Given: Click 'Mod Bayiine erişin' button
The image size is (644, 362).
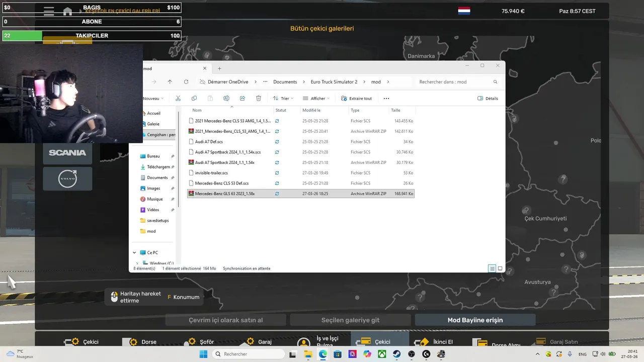Looking at the screenshot, I should (x=475, y=320).
